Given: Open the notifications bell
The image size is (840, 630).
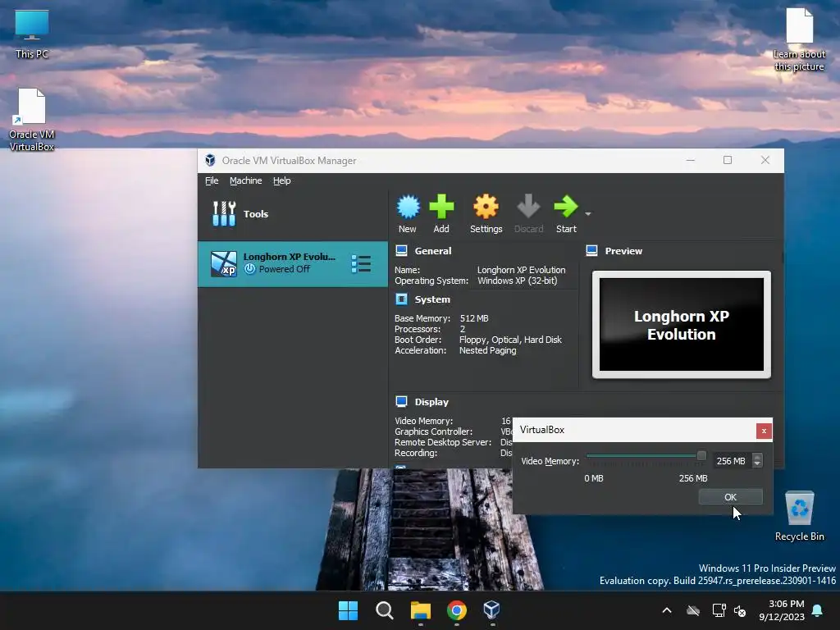Looking at the screenshot, I should [818, 610].
